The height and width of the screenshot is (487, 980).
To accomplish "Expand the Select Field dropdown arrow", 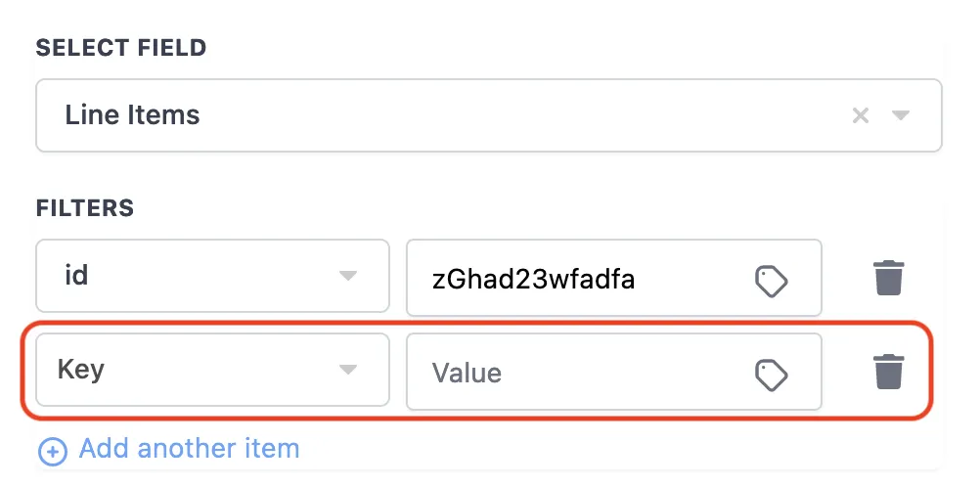I will [901, 115].
